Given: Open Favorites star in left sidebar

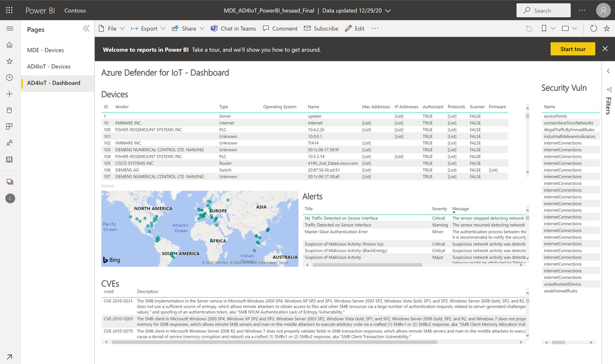Looking at the screenshot, I should [10, 61].
